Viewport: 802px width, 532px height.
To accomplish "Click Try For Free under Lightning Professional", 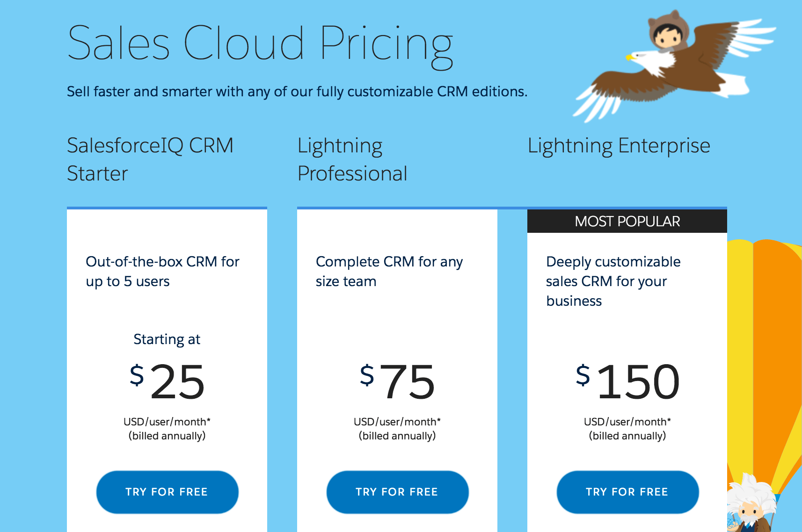I will pos(397,492).
